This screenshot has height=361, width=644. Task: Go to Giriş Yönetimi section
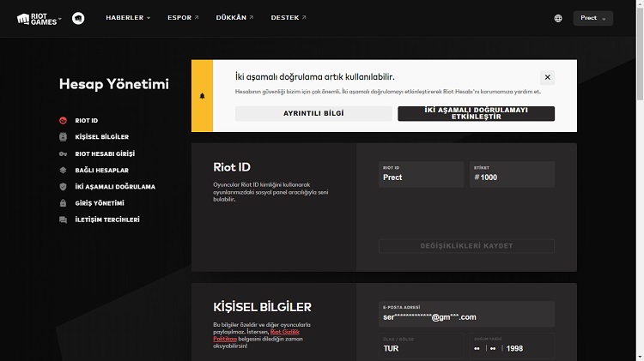(x=100, y=203)
